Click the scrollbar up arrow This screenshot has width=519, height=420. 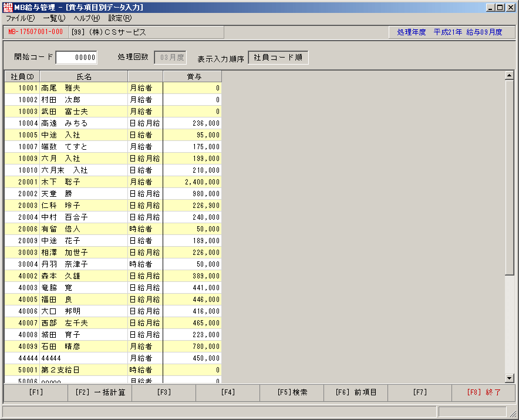point(510,76)
